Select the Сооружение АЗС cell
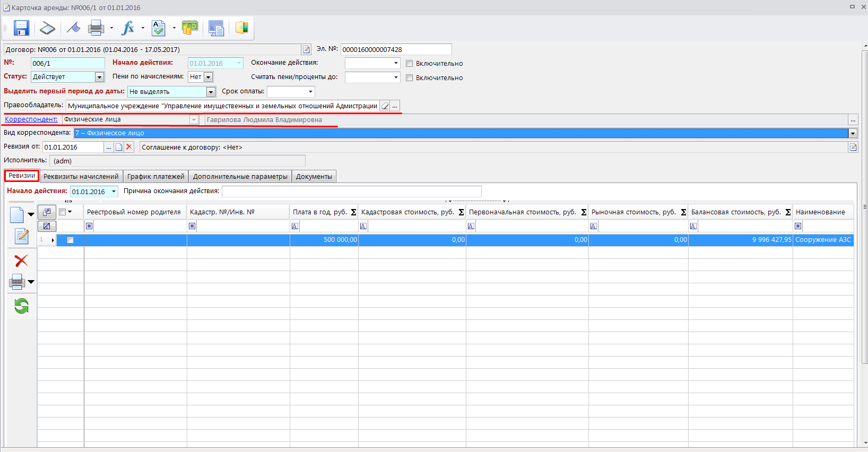 (x=823, y=240)
